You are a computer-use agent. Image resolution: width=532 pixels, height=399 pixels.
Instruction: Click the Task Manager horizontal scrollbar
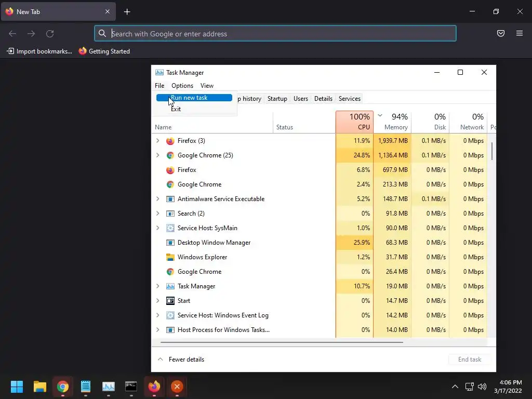[x=282, y=342]
